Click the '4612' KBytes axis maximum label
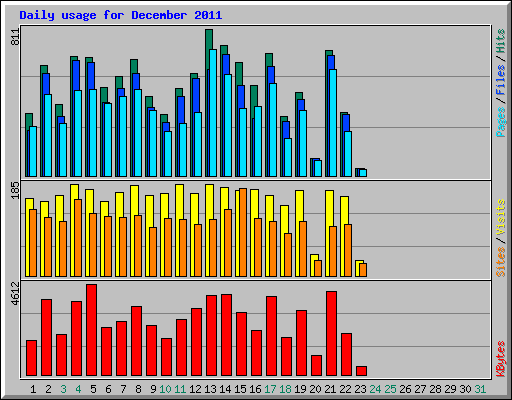The height and width of the screenshot is (400, 512). point(16,294)
